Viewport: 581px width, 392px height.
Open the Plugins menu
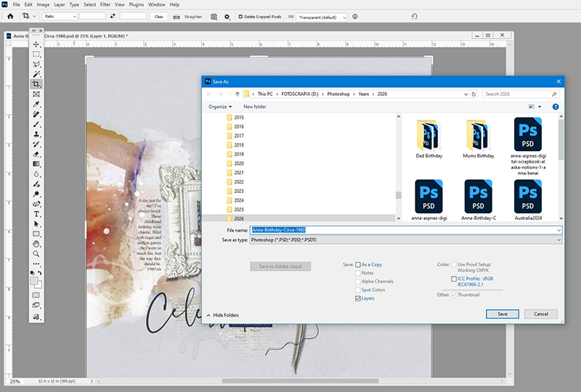coord(137,4)
